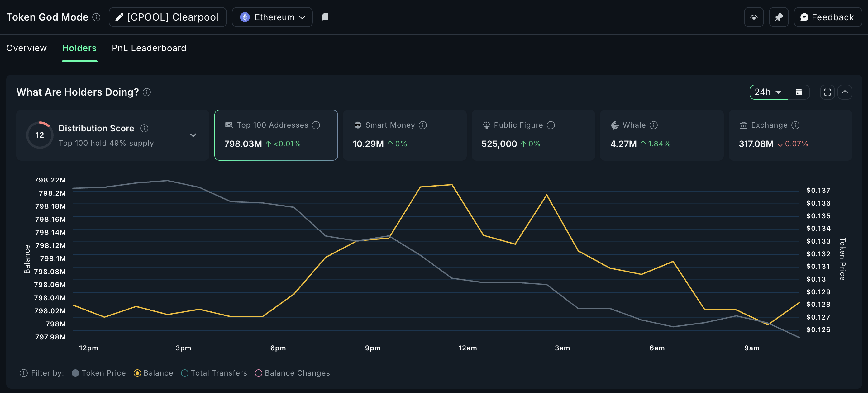Open the 24h timeframe dropdown
The image size is (868, 393).
(768, 92)
